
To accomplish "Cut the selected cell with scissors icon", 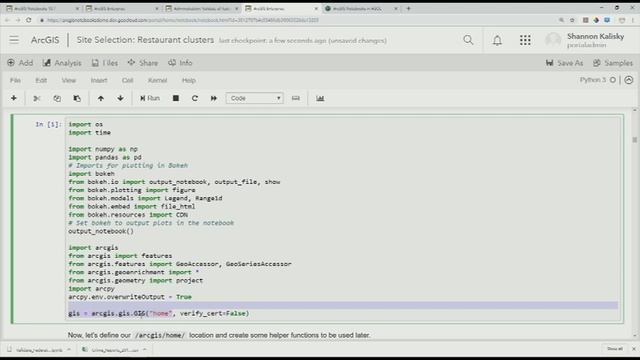I will (37, 98).
